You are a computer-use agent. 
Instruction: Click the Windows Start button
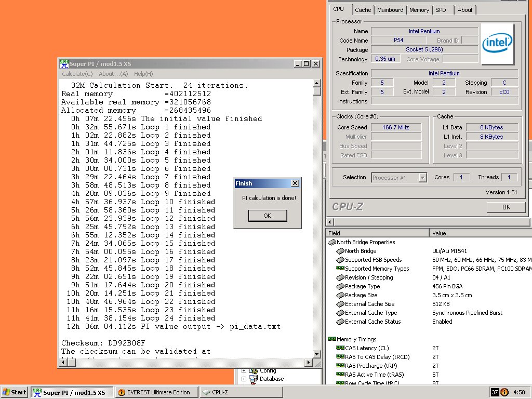(14, 392)
